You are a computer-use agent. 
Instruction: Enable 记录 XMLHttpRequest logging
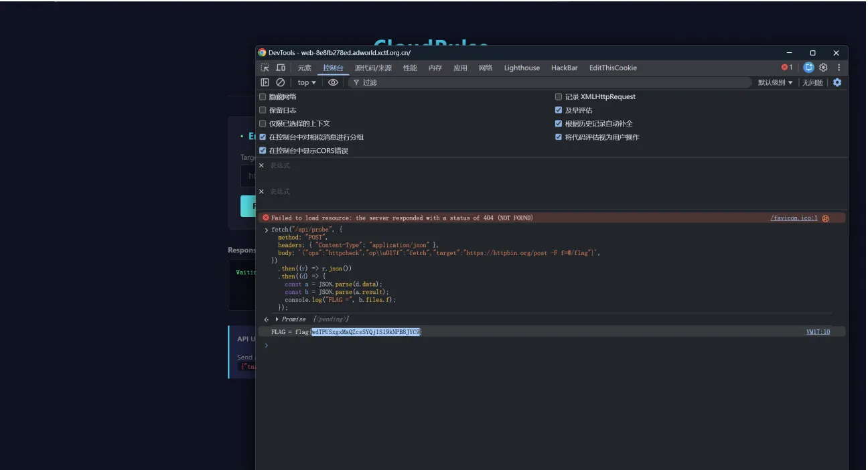click(x=559, y=97)
